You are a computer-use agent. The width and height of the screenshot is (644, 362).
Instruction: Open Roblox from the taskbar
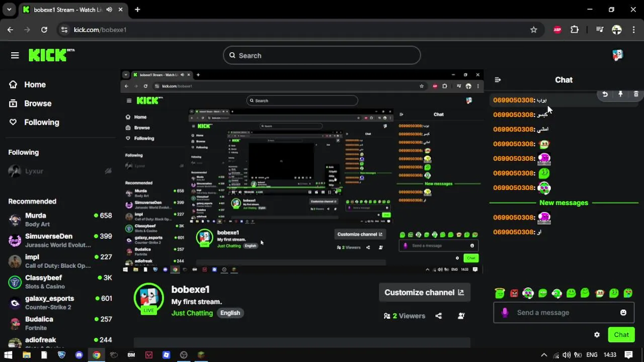[x=166, y=355]
